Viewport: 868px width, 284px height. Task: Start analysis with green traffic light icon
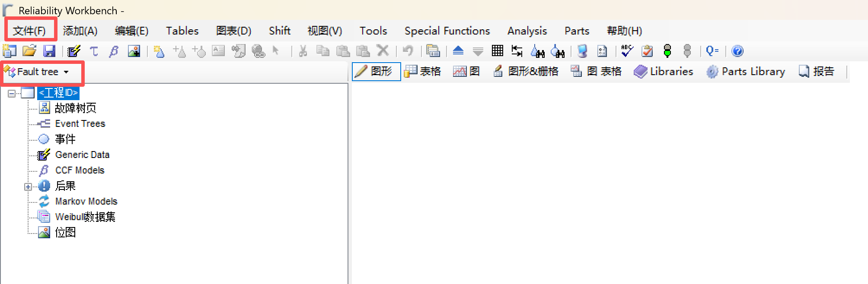(x=667, y=51)
